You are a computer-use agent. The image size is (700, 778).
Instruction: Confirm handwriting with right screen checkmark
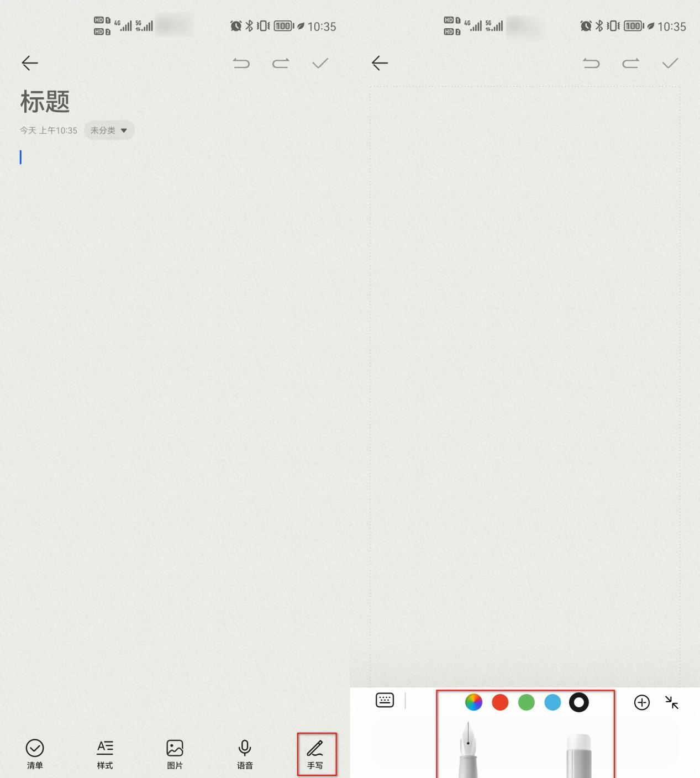tap(670, 63)
